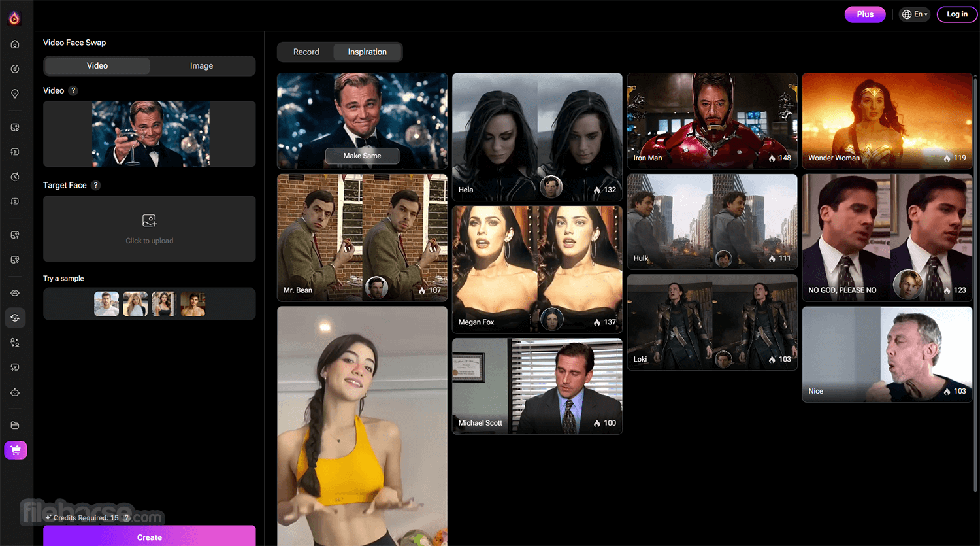Click the Click to upload target face area
Viewport: 980px width, 546px height.
click(x=150, y=229)
